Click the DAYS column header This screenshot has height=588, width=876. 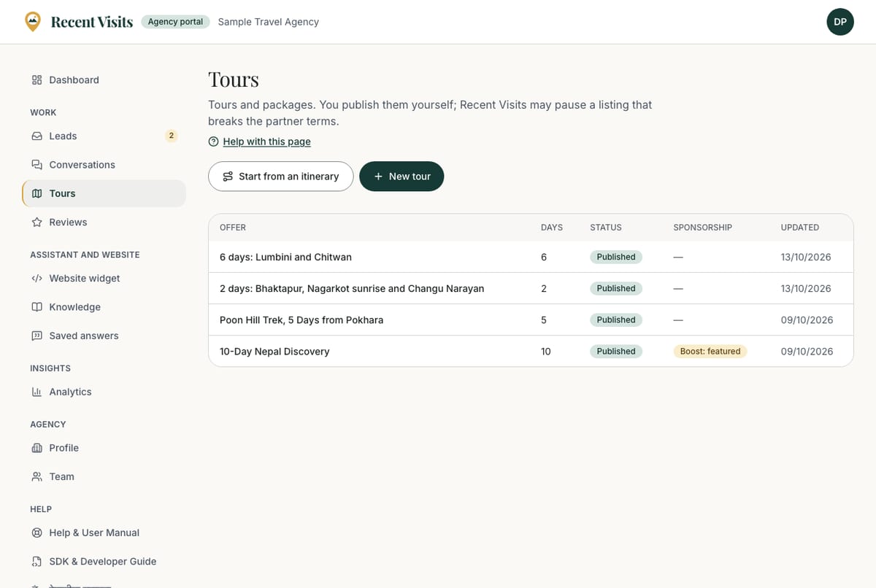[x=552, y=228]
